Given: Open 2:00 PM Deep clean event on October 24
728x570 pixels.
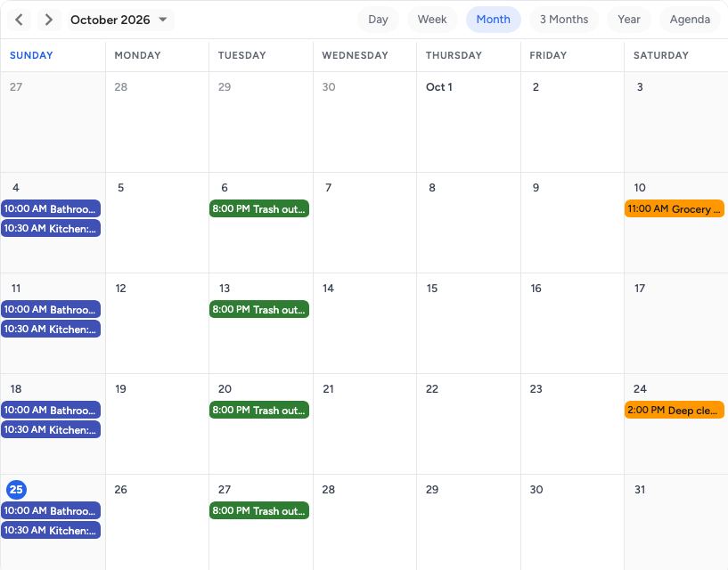Looking at the screenshot, I should [675, 411].
